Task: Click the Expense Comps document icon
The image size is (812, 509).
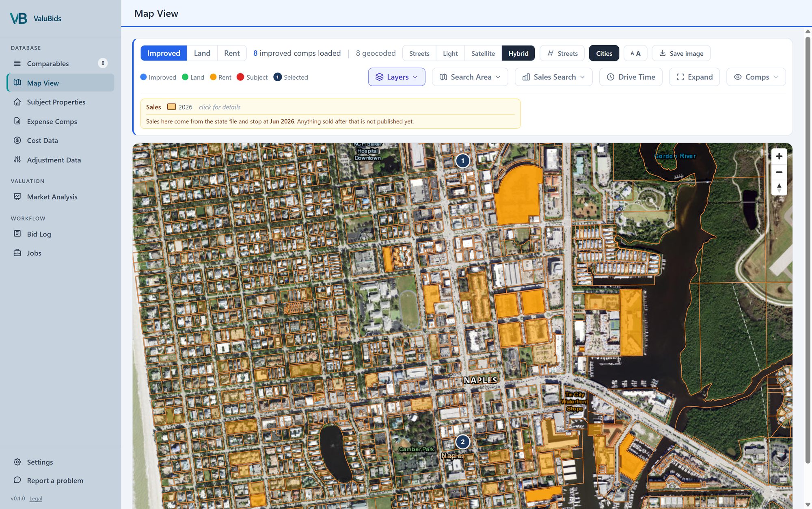Action: point(17,121)
